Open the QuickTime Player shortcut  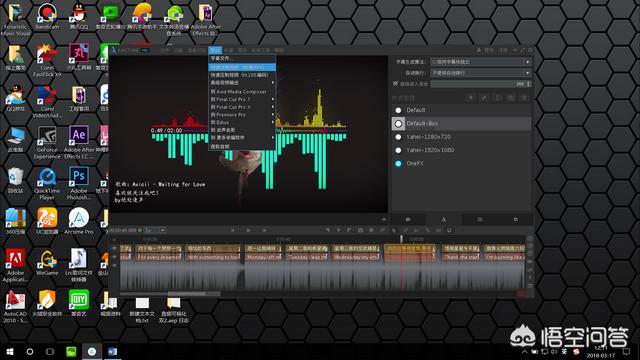[47, 183]
